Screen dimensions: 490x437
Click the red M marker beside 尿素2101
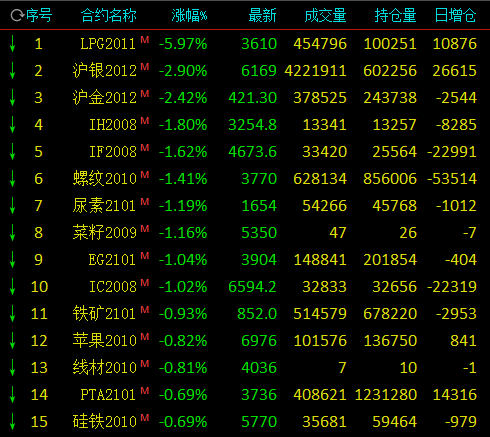(x=145, y=201)
